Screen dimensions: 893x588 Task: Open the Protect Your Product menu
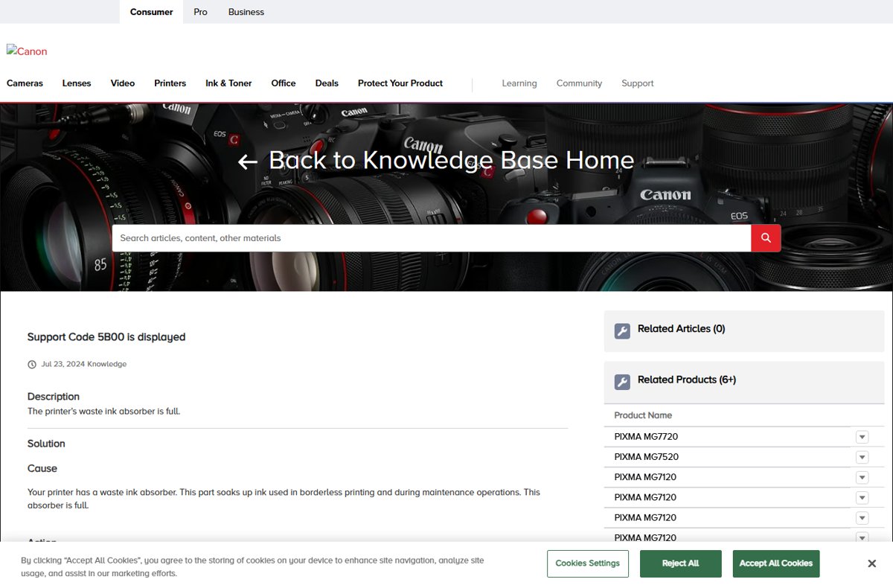coord(400,83)
